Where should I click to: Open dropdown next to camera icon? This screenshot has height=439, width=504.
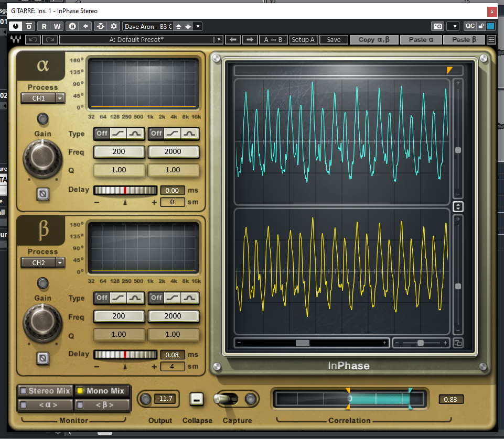pos(454,26)
